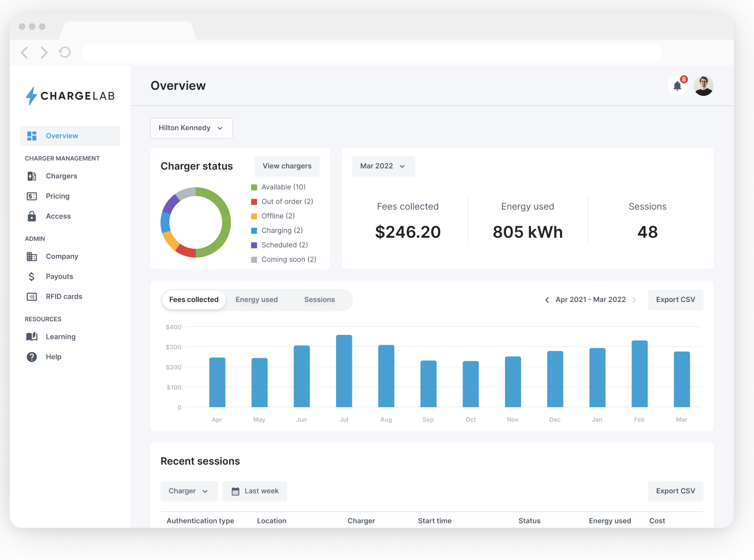Switch to the Energy used chart tab

[256, 300]
